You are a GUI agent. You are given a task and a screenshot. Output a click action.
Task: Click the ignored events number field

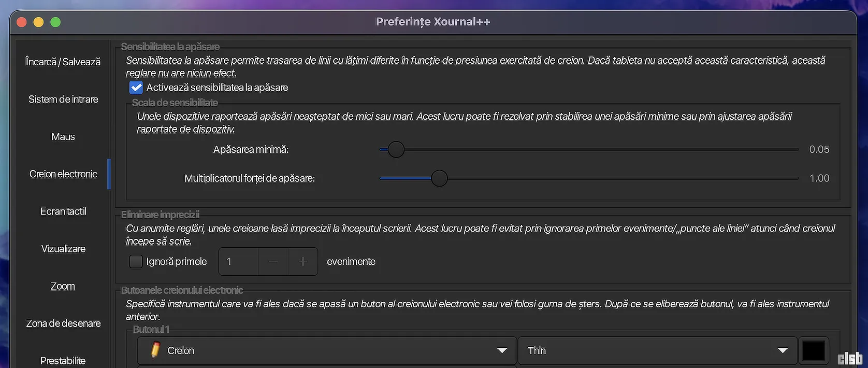point(238,262)
